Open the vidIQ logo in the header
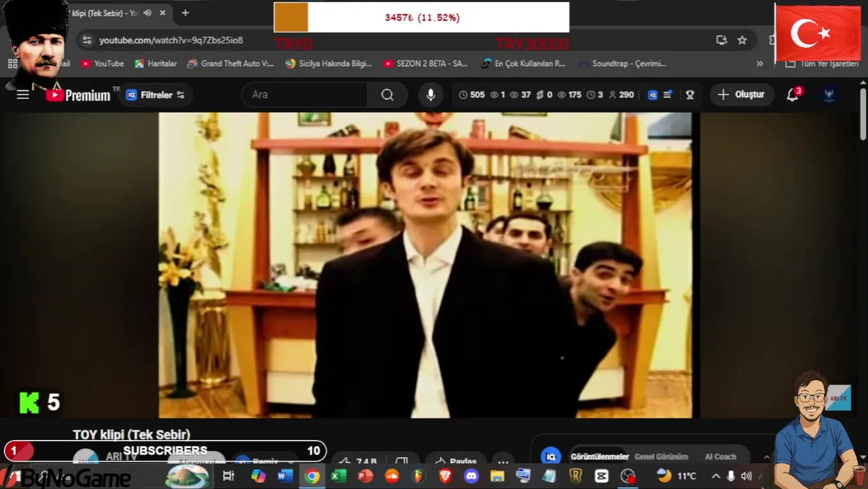868x489 pixels. click(653, 94)
